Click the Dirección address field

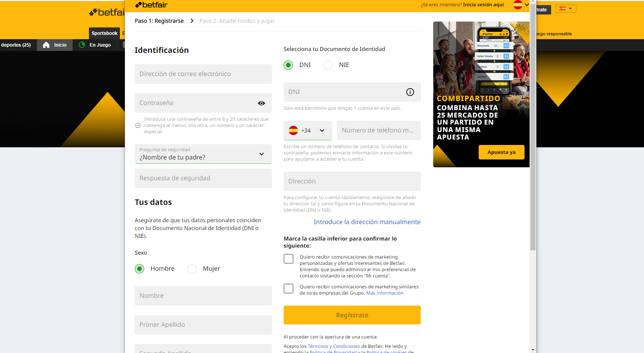(352, 181)
